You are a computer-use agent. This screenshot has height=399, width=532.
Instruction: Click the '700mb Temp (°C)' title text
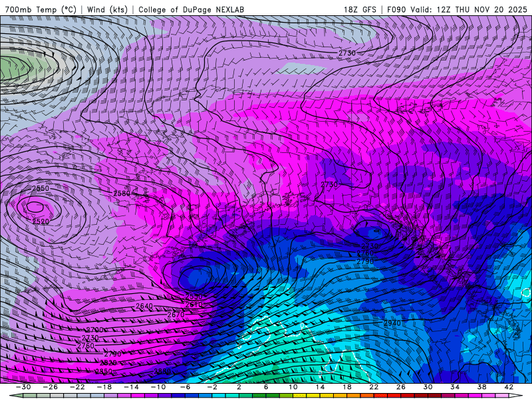tap(41, 9)
